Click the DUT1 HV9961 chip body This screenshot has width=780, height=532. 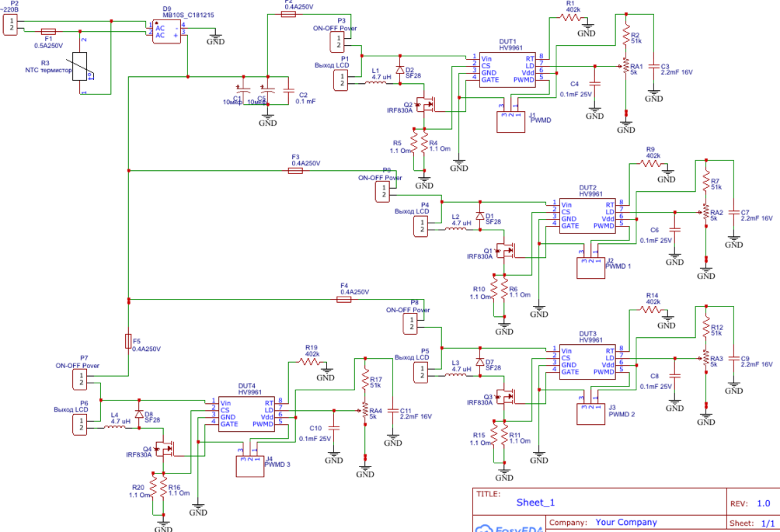(x=507, y=69)
